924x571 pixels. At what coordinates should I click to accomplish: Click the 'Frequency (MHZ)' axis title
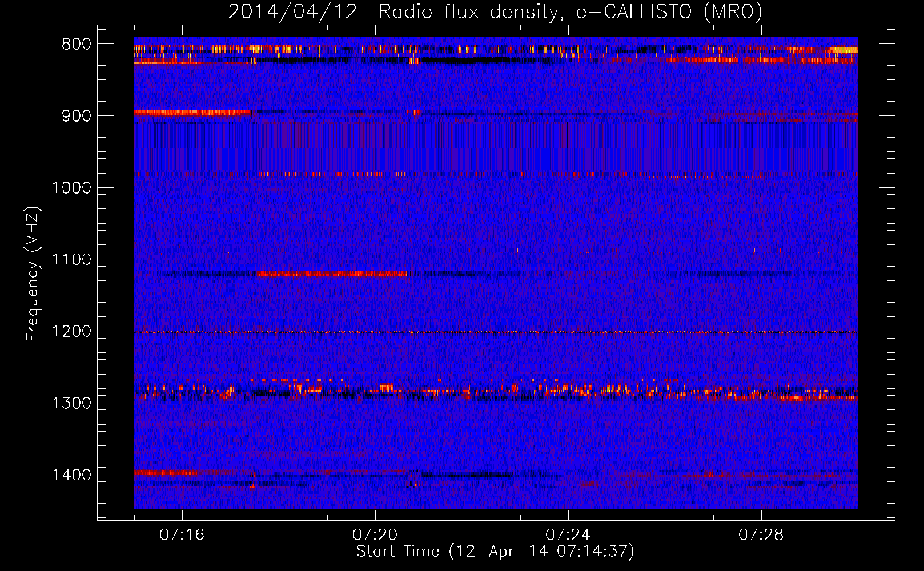click(x=33, y=274)
